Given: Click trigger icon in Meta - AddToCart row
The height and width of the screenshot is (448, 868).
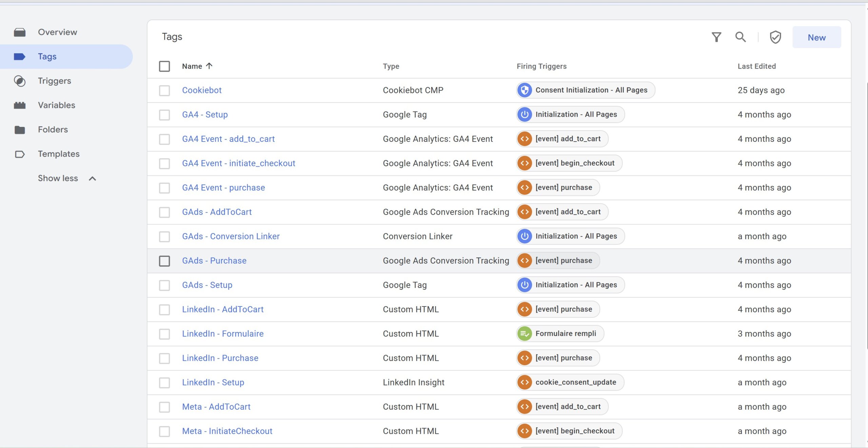Looking at the screenshot, I should point(525,407).
